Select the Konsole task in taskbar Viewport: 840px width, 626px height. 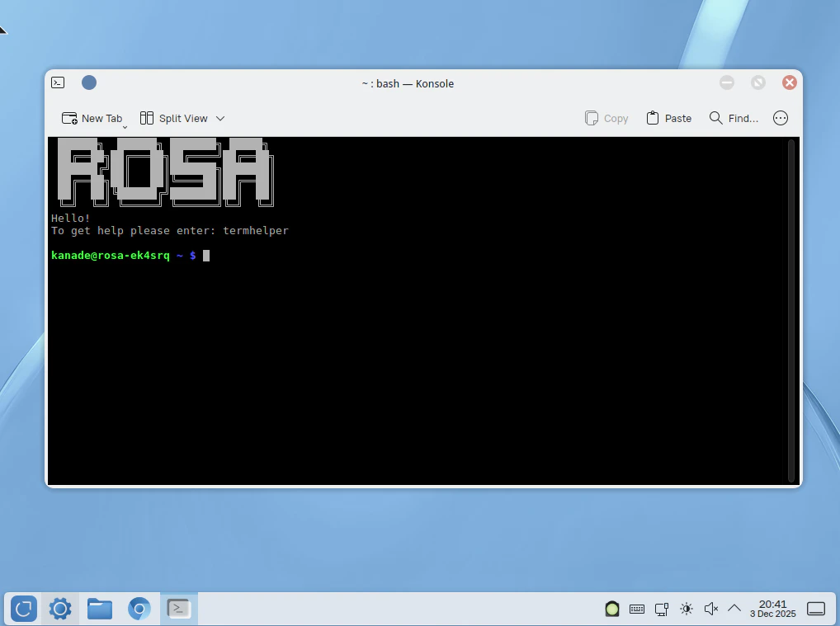179,609
